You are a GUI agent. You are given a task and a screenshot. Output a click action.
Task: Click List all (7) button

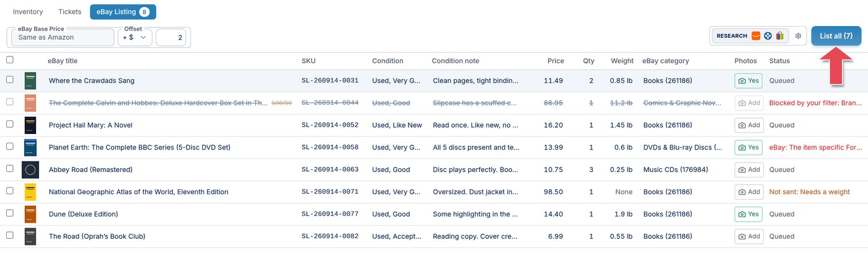pos(836,36)
